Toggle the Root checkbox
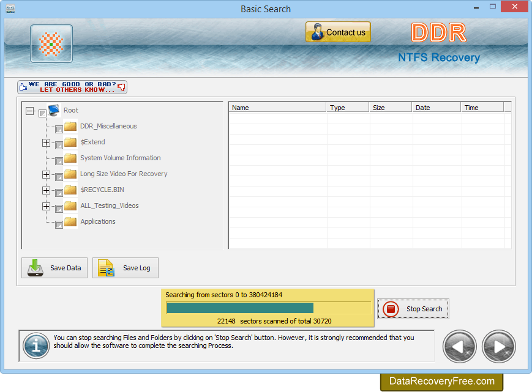The image size is (532, 392). point(42,113)
